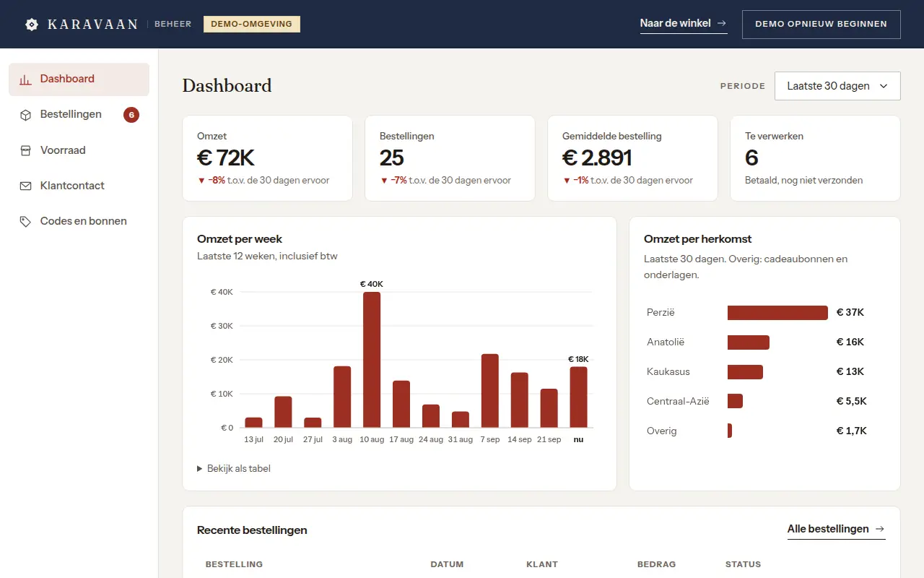
Task: Open Codes en bonnen menu item
Action: coord(79,221)
